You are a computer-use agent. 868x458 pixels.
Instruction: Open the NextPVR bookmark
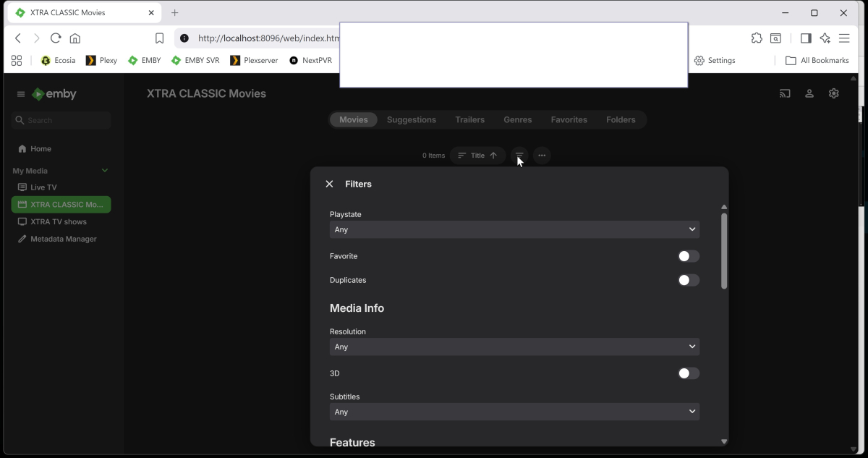click(310, 60)
